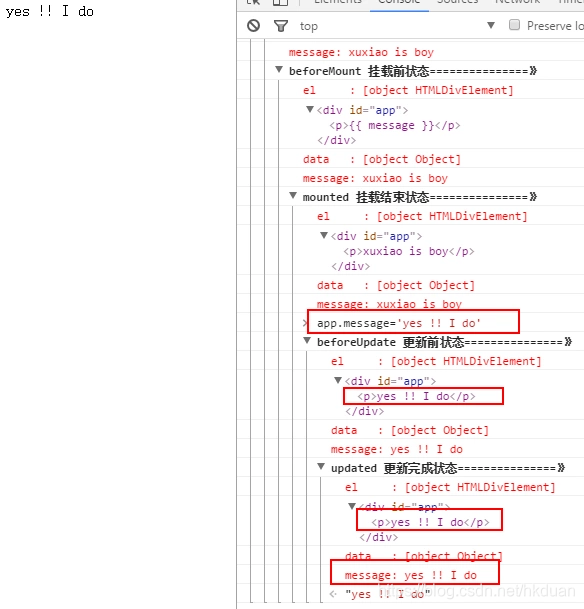Collapse the div#app node under updated

pyautogui.click(x=352, y=506)
